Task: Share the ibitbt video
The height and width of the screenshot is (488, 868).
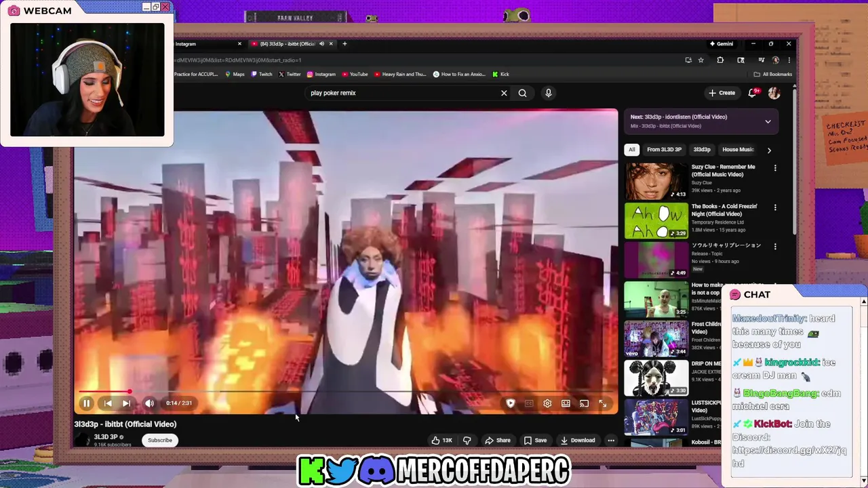Action: click(497, 441)
